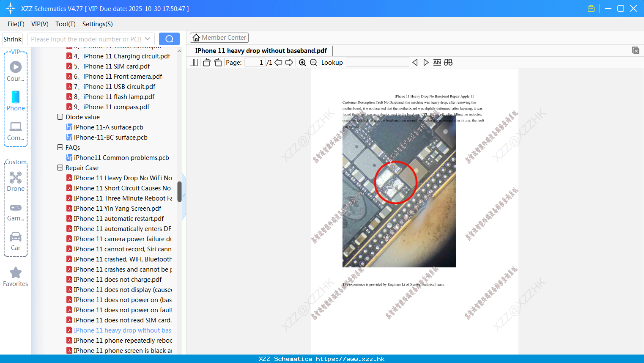Find next lookup match triangle
Screen dimensions: 644x363
(x=426, y=63)
